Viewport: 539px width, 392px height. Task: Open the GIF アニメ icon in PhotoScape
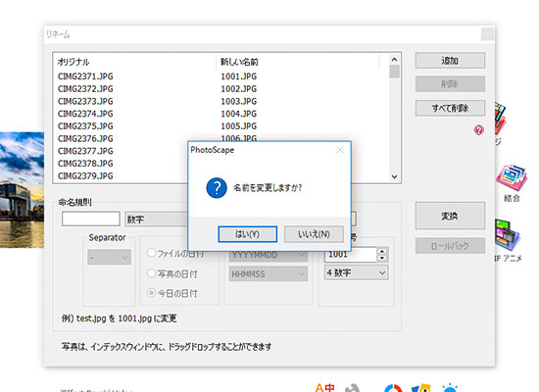pyautogui.click(x=509, y=241)
